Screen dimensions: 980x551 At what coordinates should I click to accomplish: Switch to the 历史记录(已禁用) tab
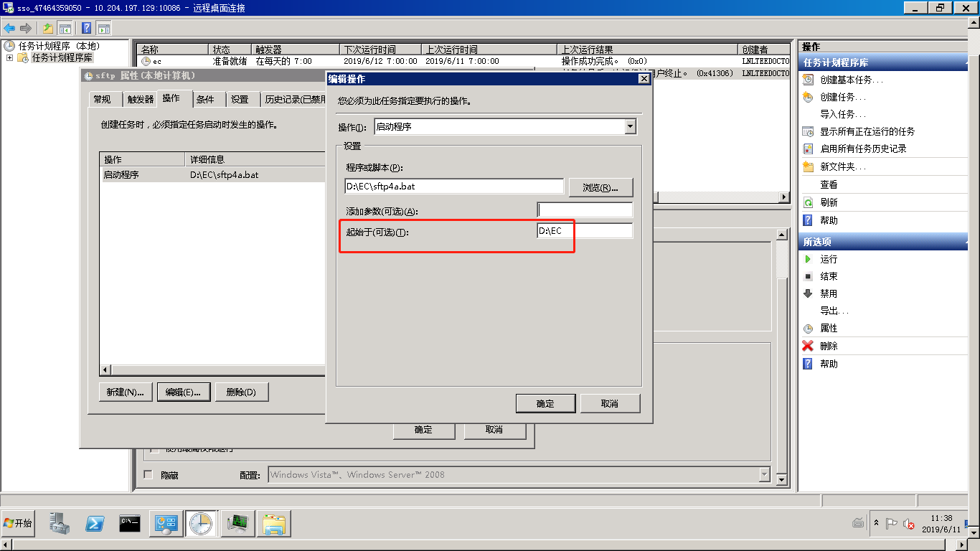(x=294, y=100)
